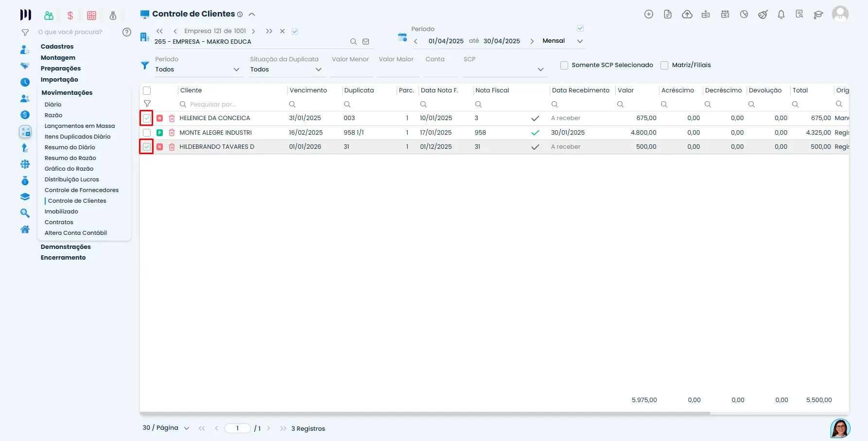The height and width of the screenshot is (441, 868).
Task: Open the cloud upload icon
Action: tap(687, 15)
